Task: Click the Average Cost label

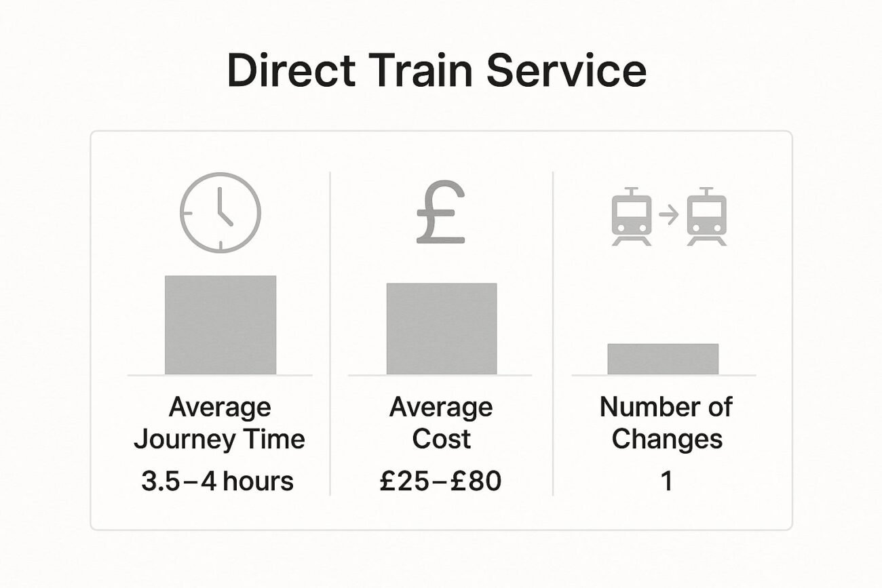Action: [441, 423]
